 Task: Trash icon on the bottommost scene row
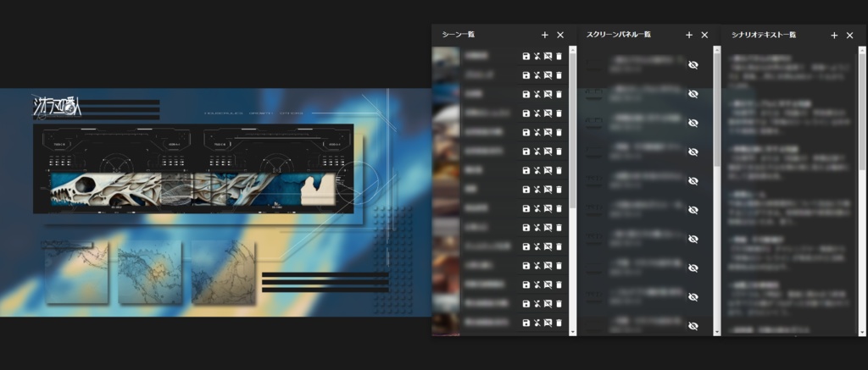click(559, 323)
